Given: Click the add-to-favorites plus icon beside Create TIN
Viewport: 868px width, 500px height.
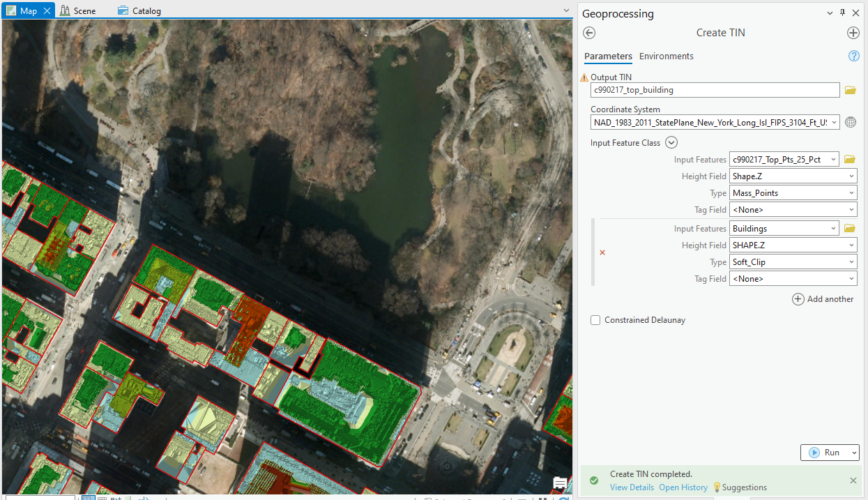Looking at the screenshot, I should point(853,33).
